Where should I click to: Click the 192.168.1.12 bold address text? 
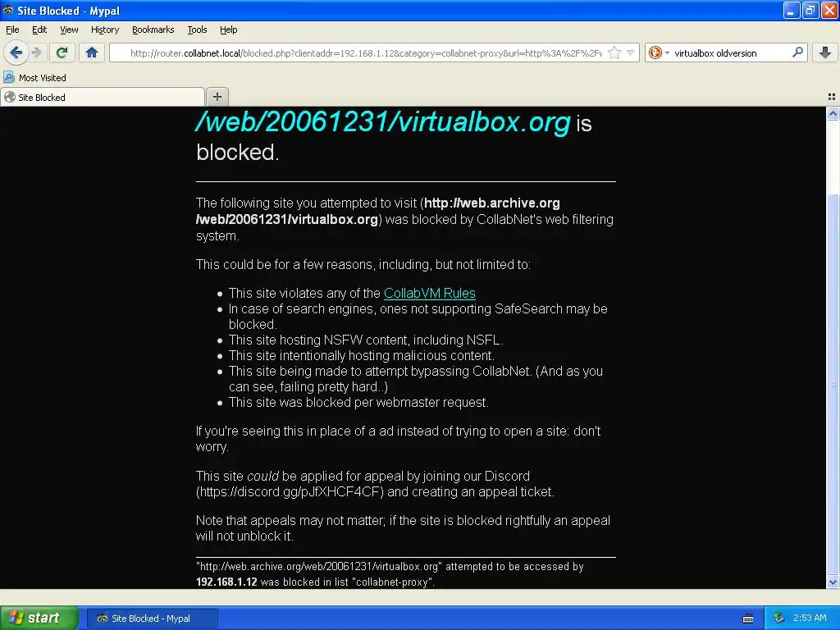[x=226, y=582]
